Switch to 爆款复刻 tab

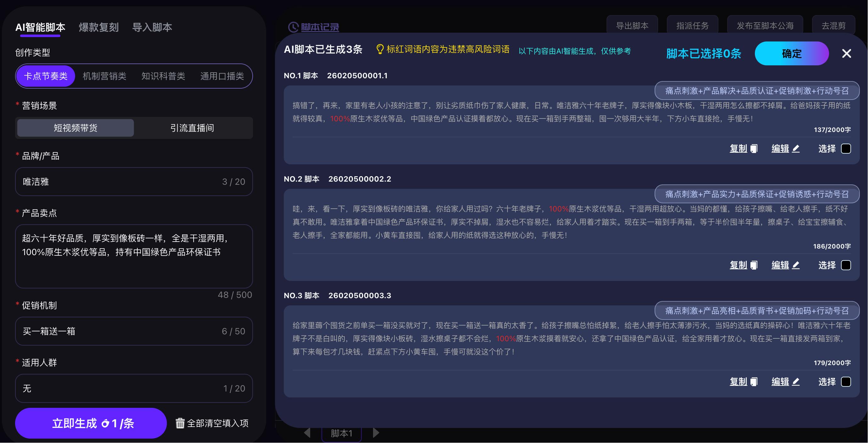tap(98, 27)
